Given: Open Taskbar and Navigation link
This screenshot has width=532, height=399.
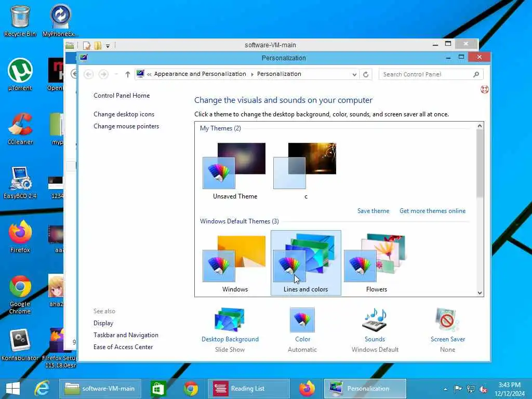Looking at the screenshot, I should click(x=126, y=335).
